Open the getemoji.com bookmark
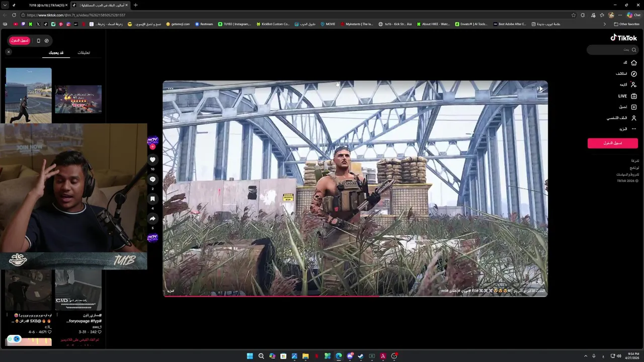 [178, 24]
